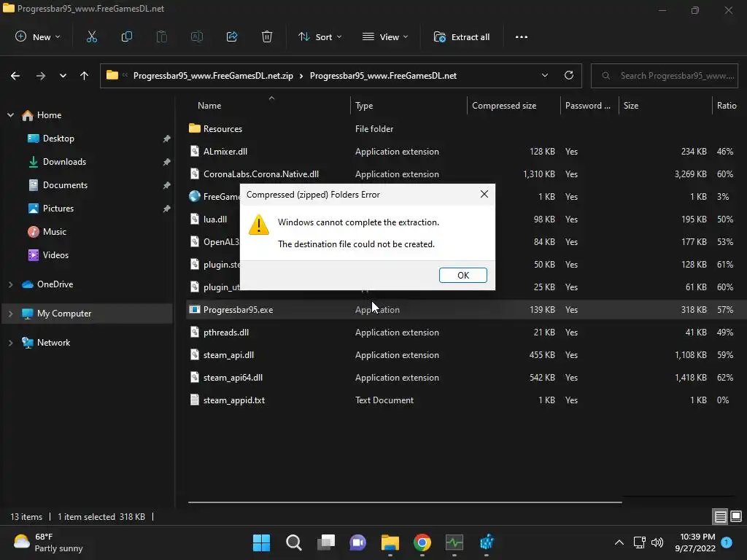This screenshot has height=560, width=747.
Task: Select pthreads.dll file
Action: [226, 332]
